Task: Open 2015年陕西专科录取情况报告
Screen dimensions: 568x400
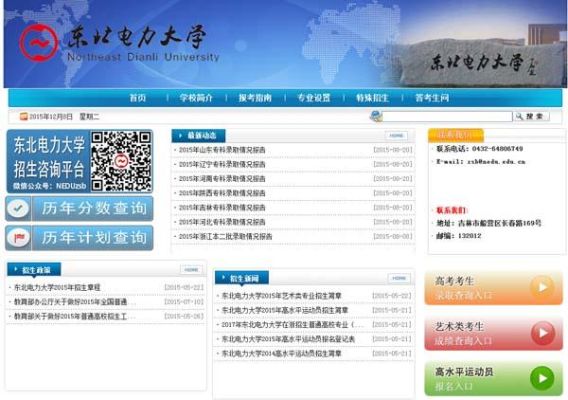Action: [x=222, y=193]
